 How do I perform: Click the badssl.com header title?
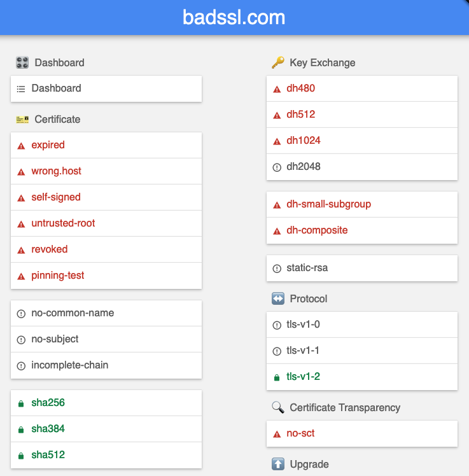234,17
